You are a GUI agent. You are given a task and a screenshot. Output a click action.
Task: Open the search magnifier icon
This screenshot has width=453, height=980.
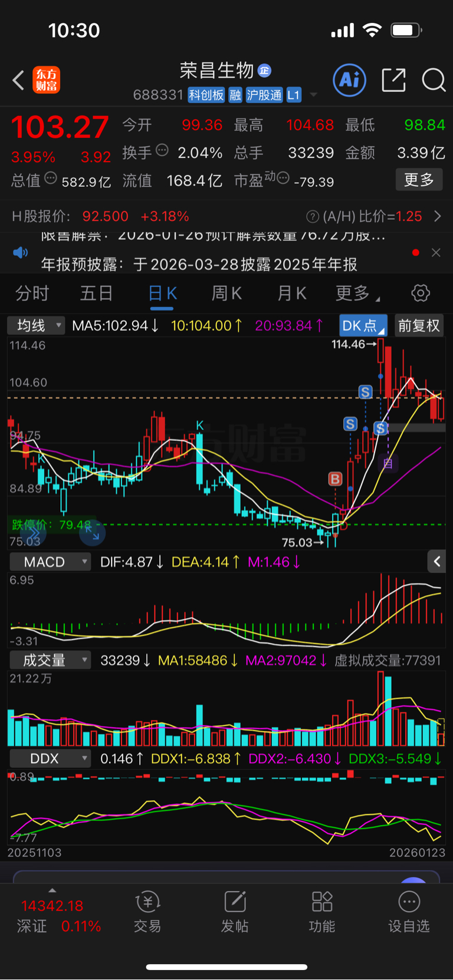(x=434, y=80)
